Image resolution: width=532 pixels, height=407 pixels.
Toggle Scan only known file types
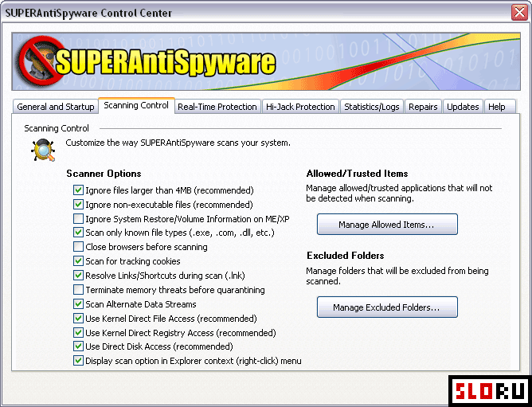78,233
